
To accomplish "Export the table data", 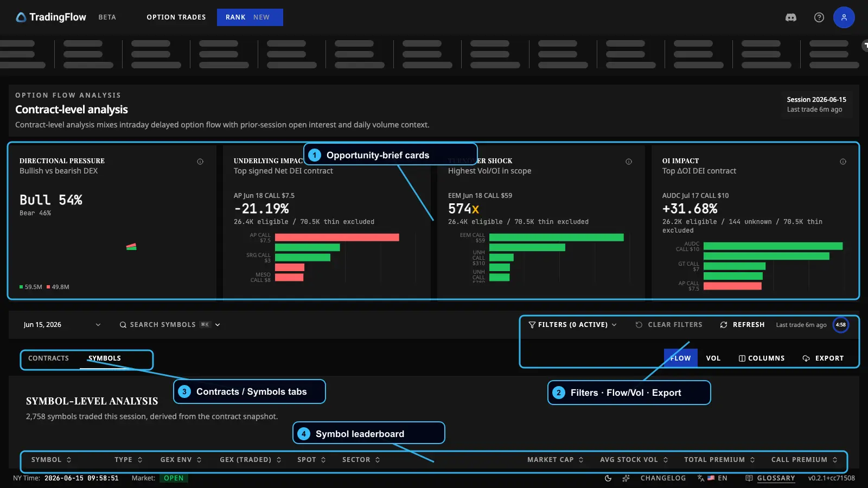I will click(x=823, y=358).
